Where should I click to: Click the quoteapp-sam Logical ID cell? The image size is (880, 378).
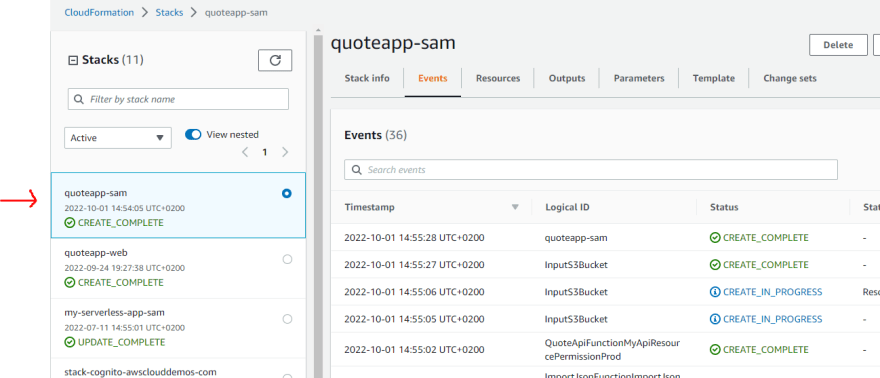[576, 238]
